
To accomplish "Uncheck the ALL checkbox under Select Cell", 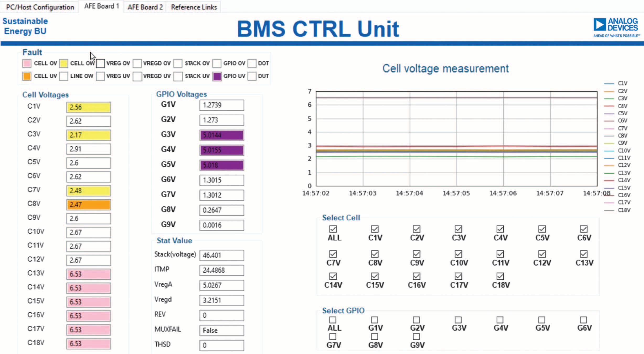I will [333, 229].
